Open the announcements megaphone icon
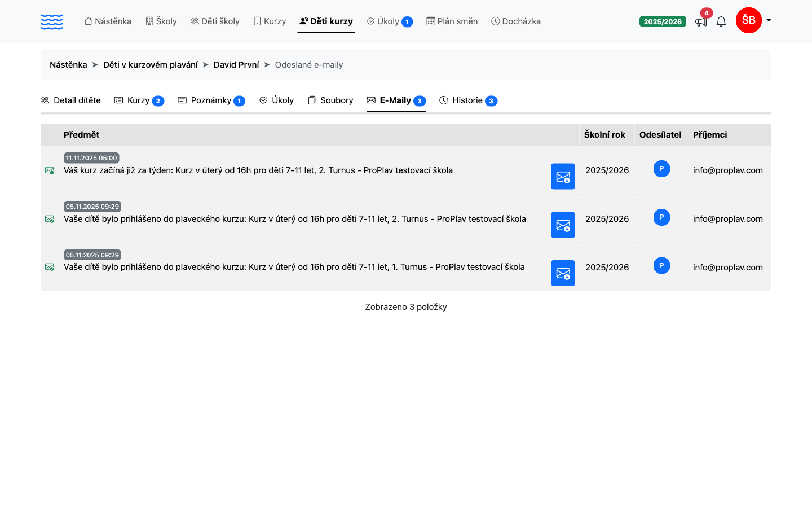Screen dimensions: 812x508 [x=701, y=21]
